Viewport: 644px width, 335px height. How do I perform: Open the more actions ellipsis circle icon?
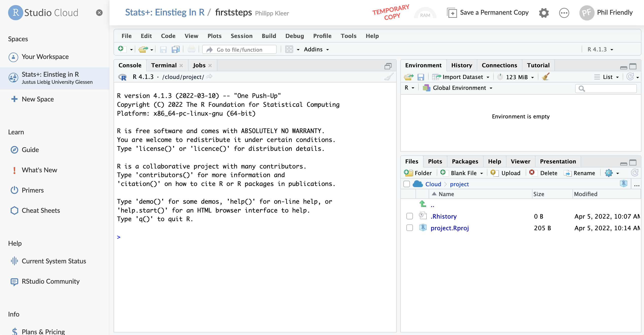(564, 13)
